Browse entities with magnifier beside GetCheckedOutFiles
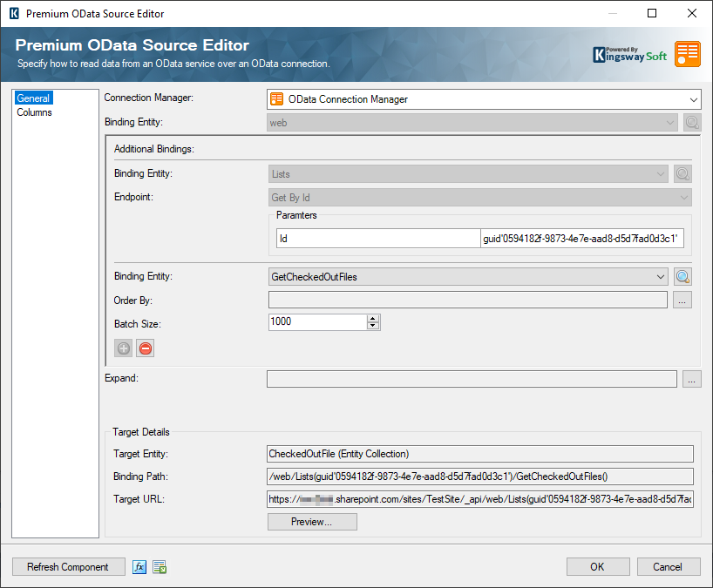This screenshot has width=713, height=588. click(x=682, y=276)
